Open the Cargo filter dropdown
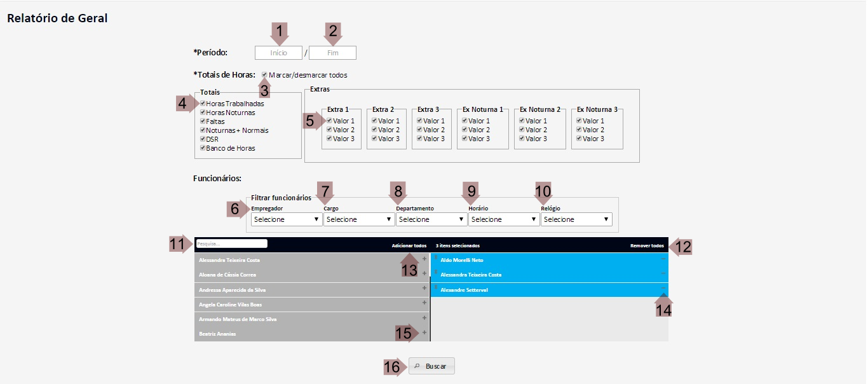 [359, 219]
